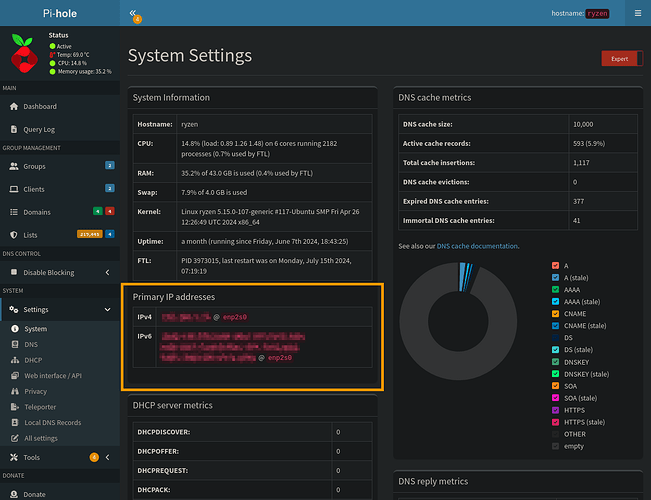Toggle the SOA legend checkbox
Screen dimensions: 651x500
tap(555, 385)
